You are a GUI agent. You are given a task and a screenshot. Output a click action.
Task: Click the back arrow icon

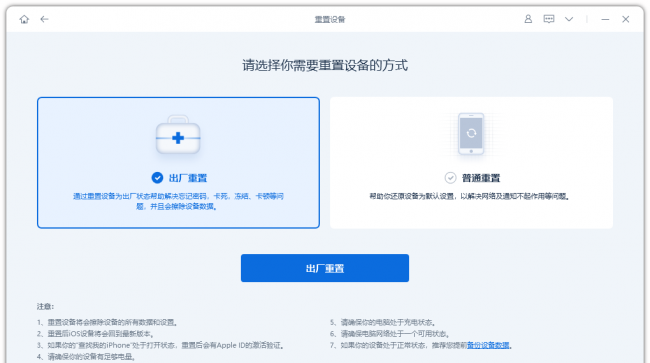click(x=44, y=19)
